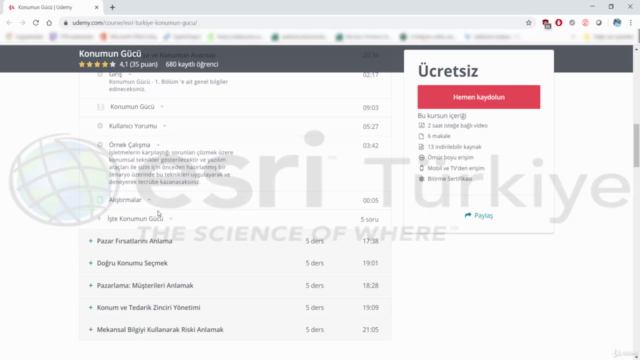Click the 21:05 duration in last section
The image size is (640, 360).
tap(370, 329)
